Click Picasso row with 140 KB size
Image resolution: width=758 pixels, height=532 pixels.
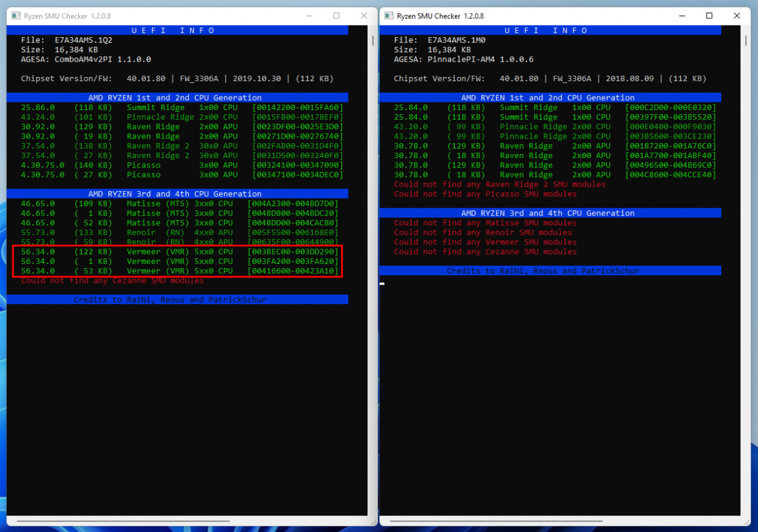pos(182,165)
